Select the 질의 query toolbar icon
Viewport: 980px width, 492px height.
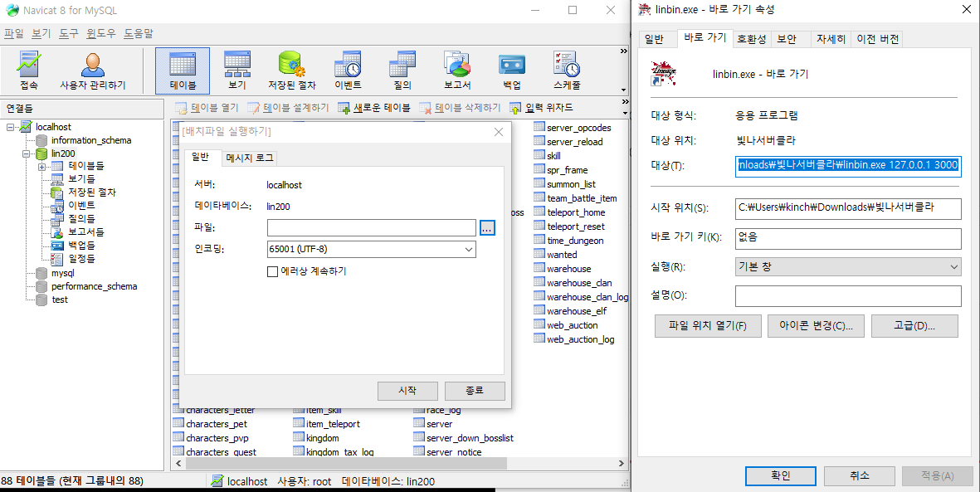pyautogui.click(x=402, y=71)
